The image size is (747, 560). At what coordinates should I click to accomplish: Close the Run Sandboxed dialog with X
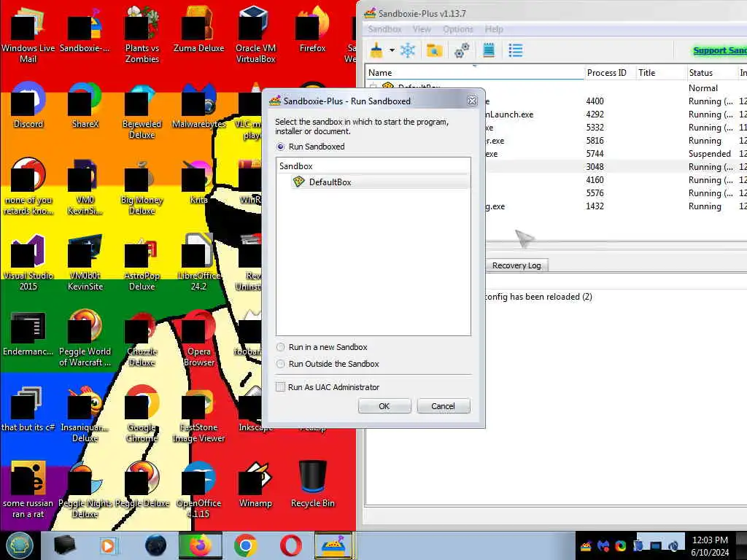pos(472,101)
